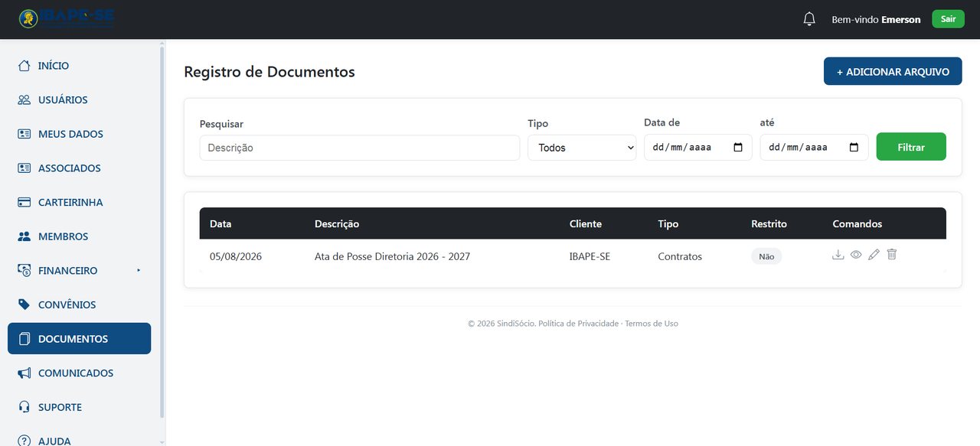
Task: Click the Pesquisar Descrição input field
Action: click(x=360, y=148)
